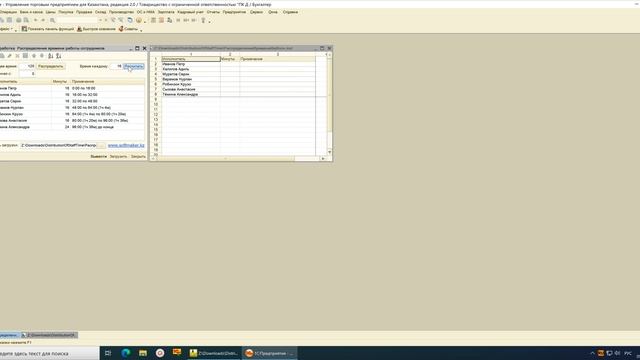Select spreadsheet cell Халилов Адиль
The image size is (640, 360).
pos(191,69)
